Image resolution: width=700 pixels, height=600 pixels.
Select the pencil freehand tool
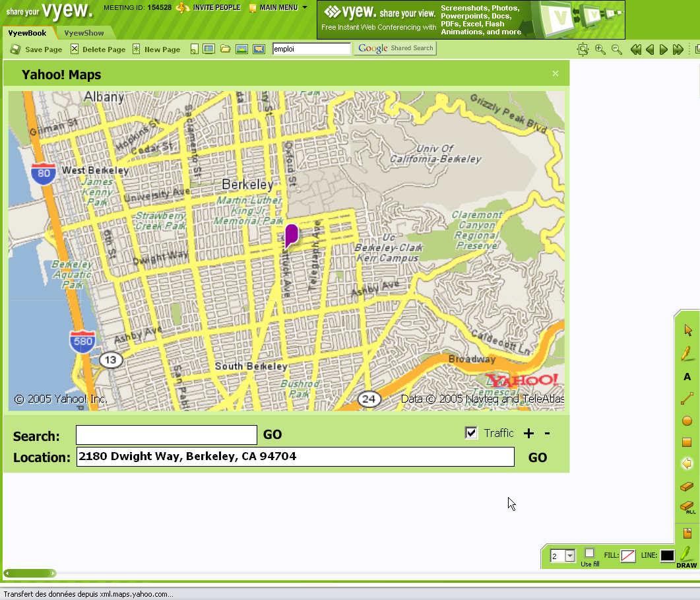(x=687, y=353)
